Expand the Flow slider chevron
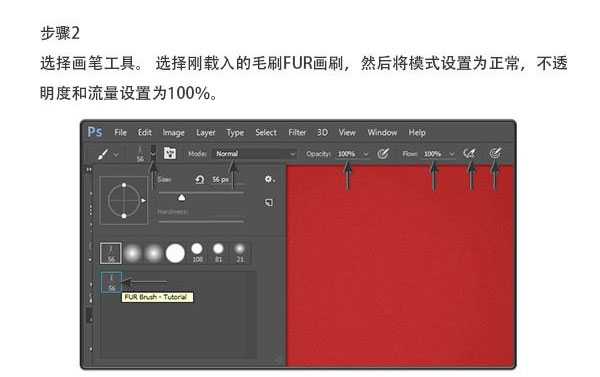The width and height of the screenshot is (600, 377). pyautogui.click(x=452, y=154)
